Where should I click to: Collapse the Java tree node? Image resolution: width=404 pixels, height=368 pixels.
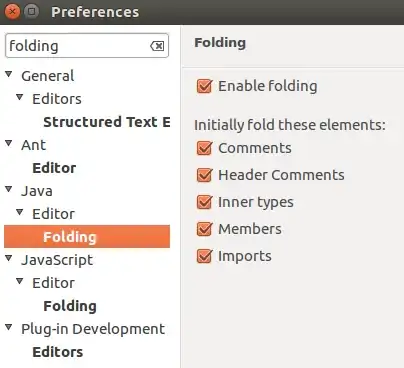coord(9,189)
